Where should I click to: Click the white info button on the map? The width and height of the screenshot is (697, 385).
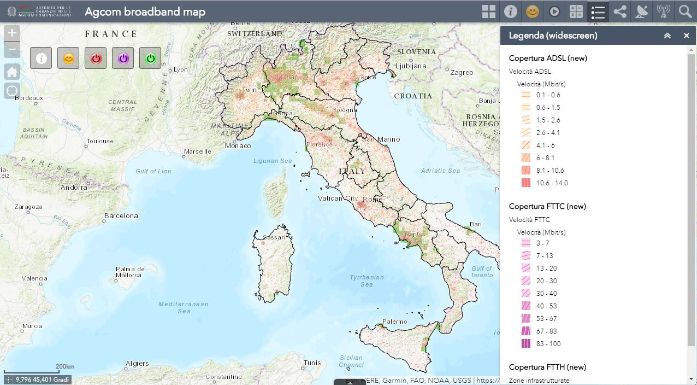pos(41,58)
